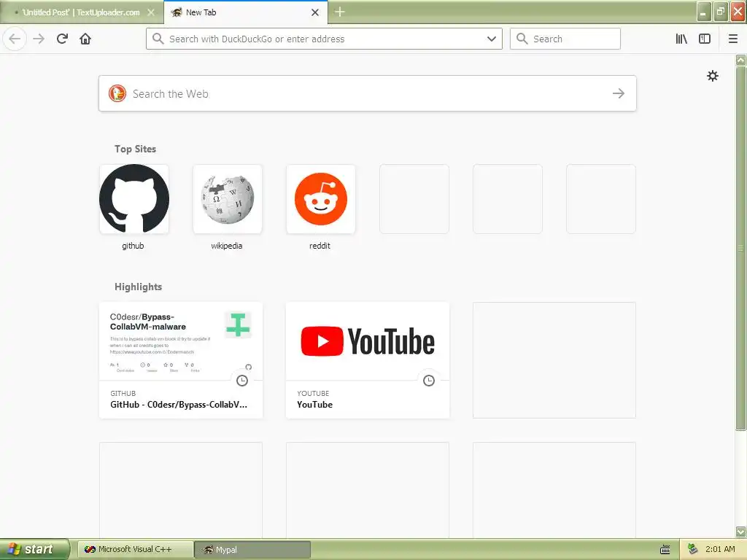Click the vertical scrollbar thumb

click(741, 248)
